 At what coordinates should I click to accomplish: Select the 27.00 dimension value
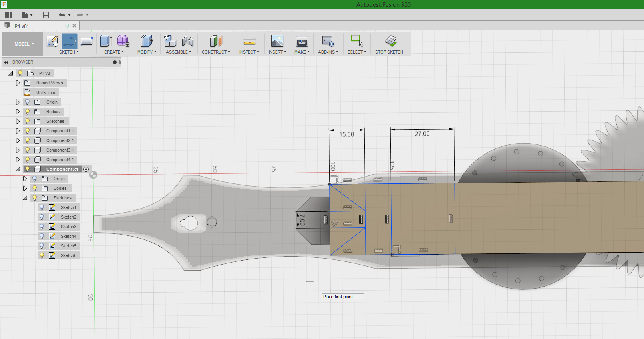click(422, 134)
